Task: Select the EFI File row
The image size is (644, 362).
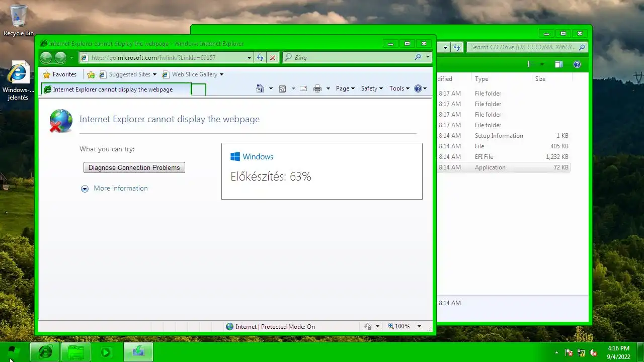Action: click(503, 157)
